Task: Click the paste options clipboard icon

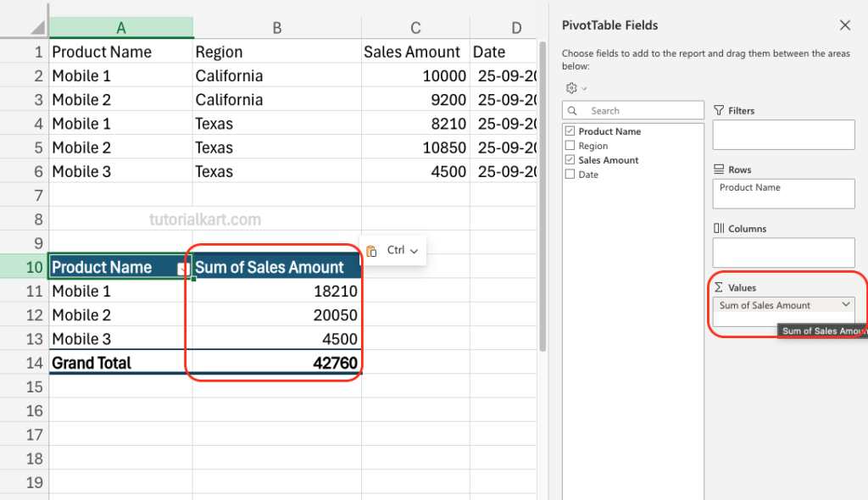Action: click(x=370, y=251)
